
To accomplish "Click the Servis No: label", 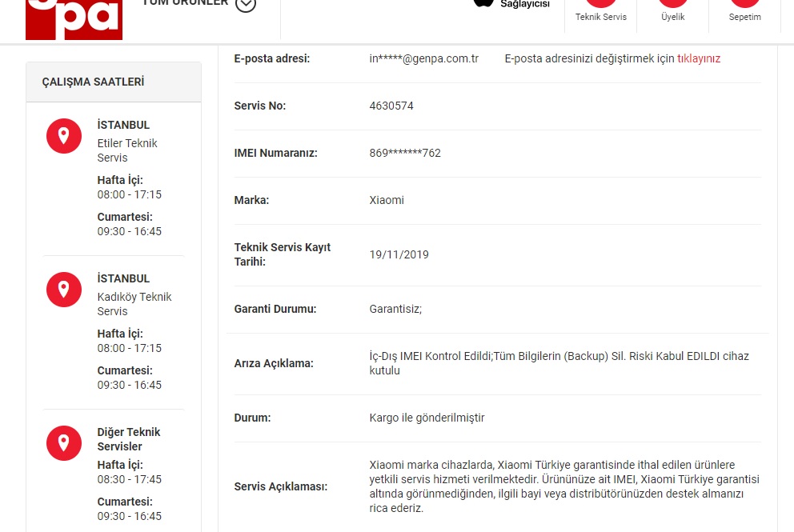I will point(260,106).
